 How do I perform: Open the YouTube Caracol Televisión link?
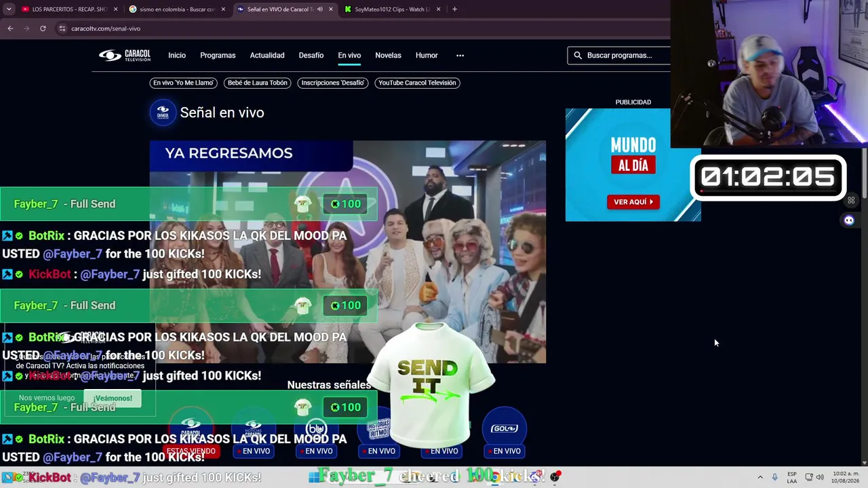417,83
